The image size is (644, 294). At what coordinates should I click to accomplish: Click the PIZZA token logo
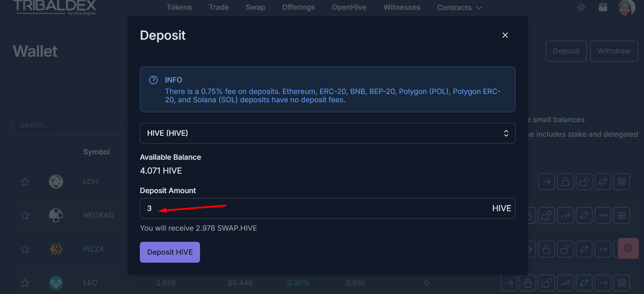(56, 249)
